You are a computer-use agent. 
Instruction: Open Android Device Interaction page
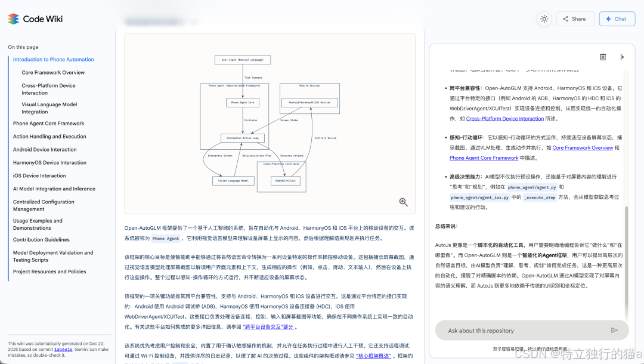click(45, 150)
